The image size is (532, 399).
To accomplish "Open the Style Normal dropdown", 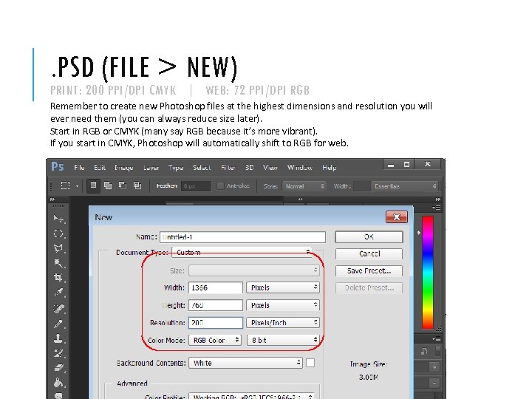I will [x=304, y=186].
